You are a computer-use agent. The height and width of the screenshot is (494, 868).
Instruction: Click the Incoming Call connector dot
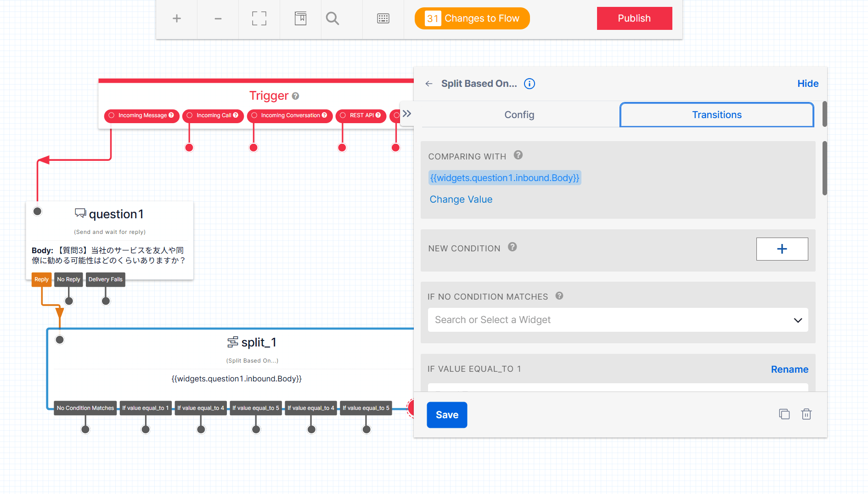(189, 148)
